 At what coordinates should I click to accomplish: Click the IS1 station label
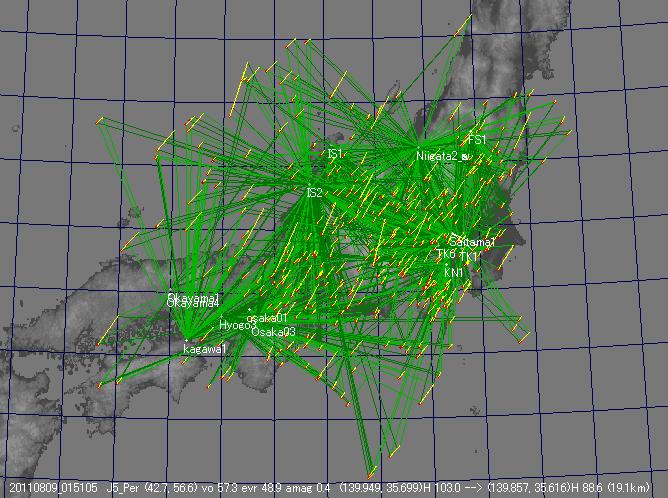click(335, 154)
